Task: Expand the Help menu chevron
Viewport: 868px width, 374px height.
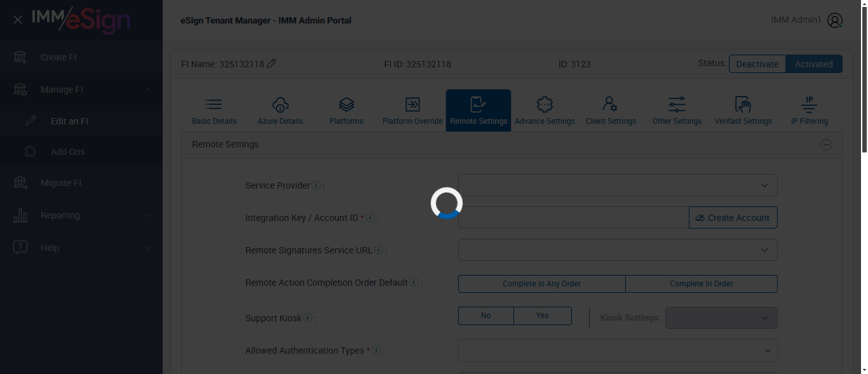Action: coord(149,248)
